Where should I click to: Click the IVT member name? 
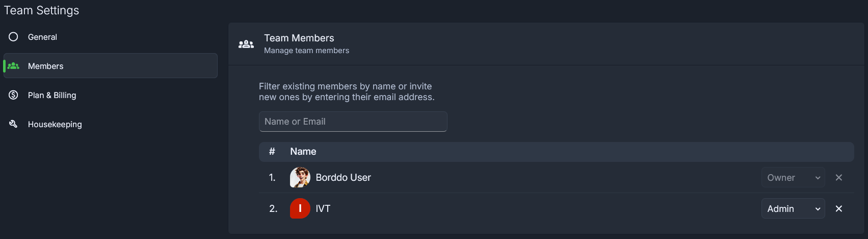pos(323,208)
